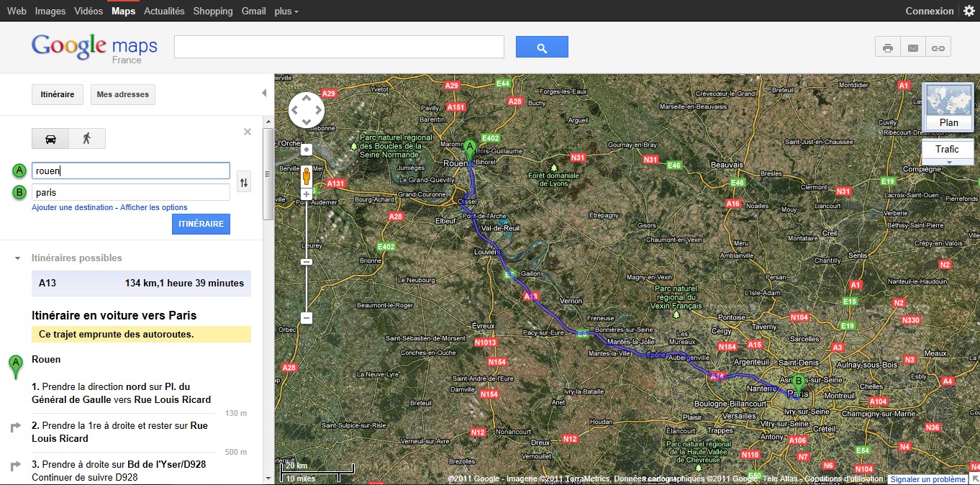Click the Google maps logo
The image size is (980, 485).
94,47
